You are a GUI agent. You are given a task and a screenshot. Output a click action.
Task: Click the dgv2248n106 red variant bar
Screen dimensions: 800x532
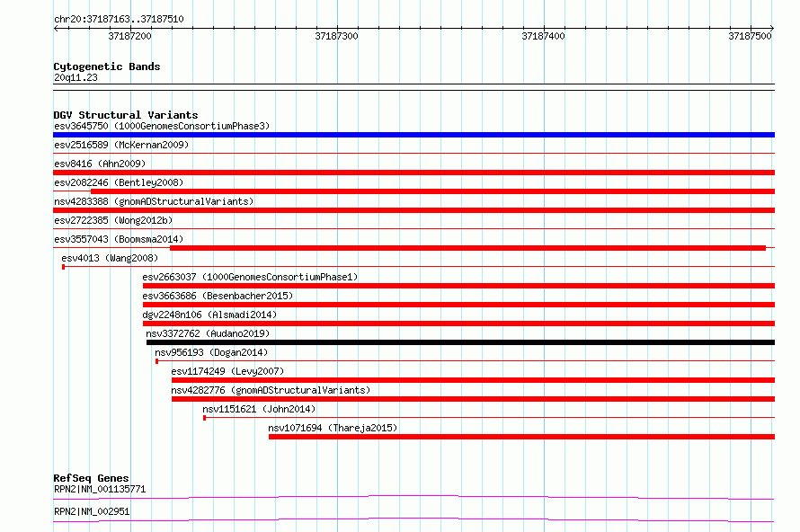[x=458, y=324]
